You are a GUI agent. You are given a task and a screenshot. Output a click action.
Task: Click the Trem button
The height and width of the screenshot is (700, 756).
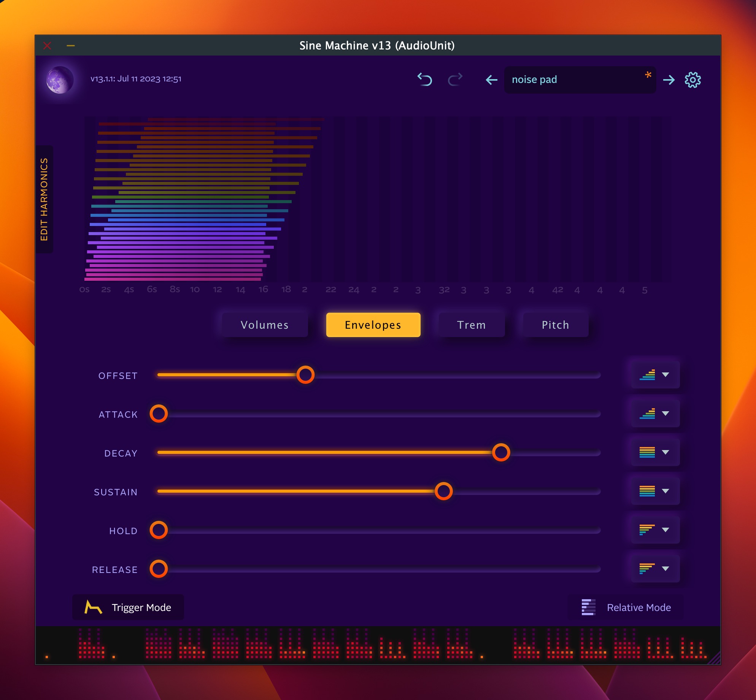pos(472,325)
